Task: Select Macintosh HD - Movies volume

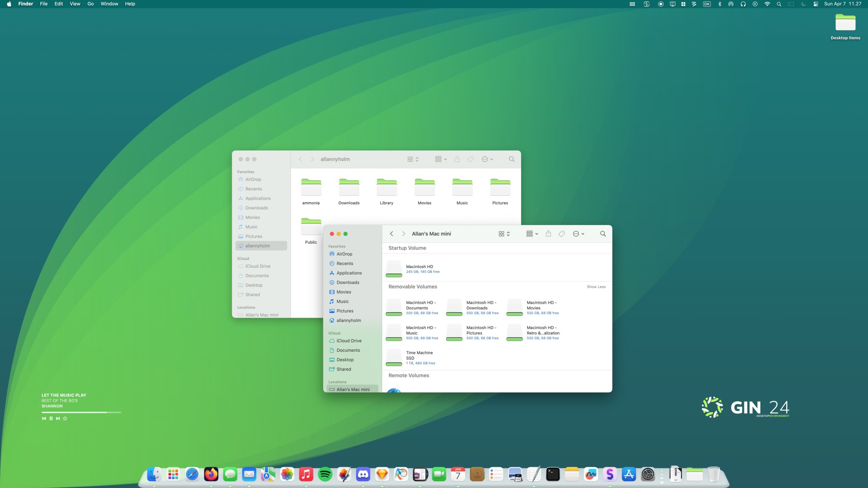Action: click(533, 308)
